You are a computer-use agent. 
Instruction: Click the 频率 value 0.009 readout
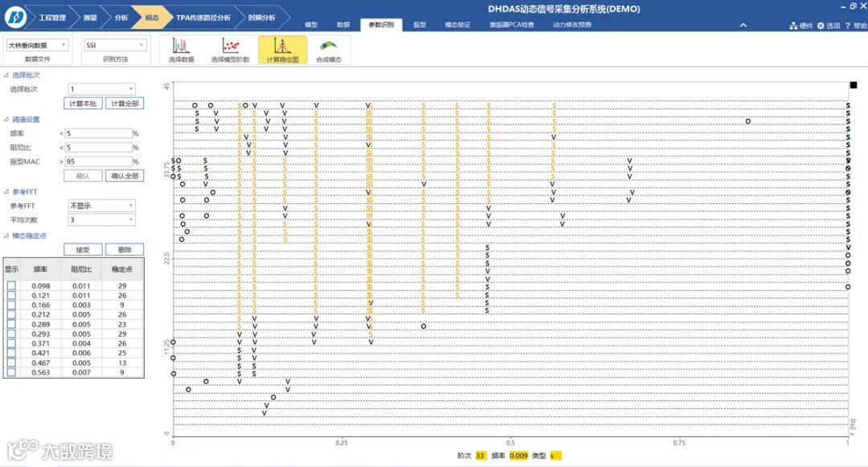click(x=518, y=456)
